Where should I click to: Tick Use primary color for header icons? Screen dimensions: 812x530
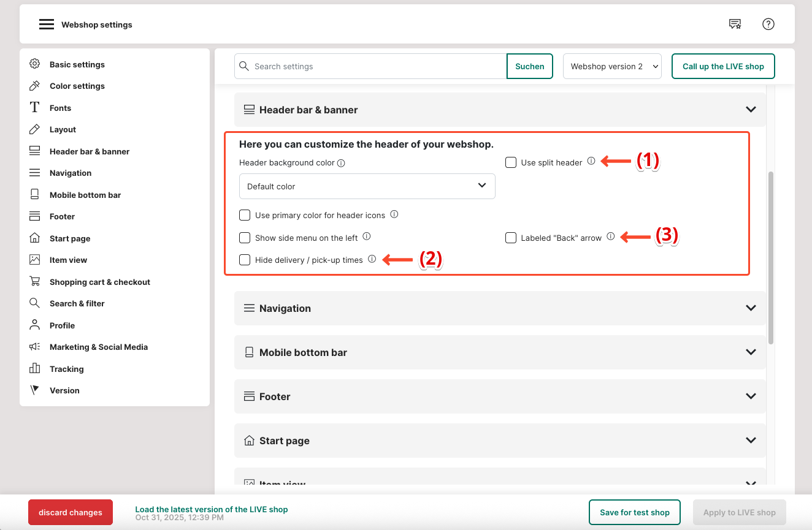coord(245,215)
